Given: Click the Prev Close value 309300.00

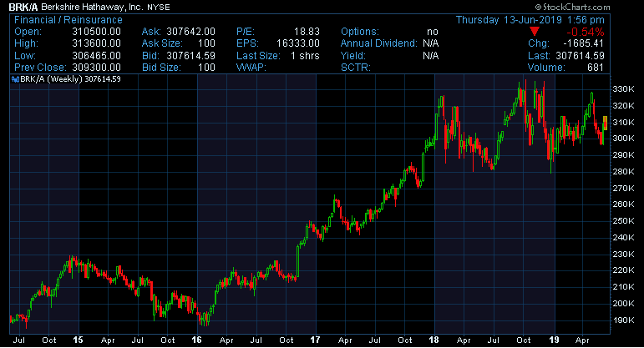Looking at the screenshot, I should (97, 68).
